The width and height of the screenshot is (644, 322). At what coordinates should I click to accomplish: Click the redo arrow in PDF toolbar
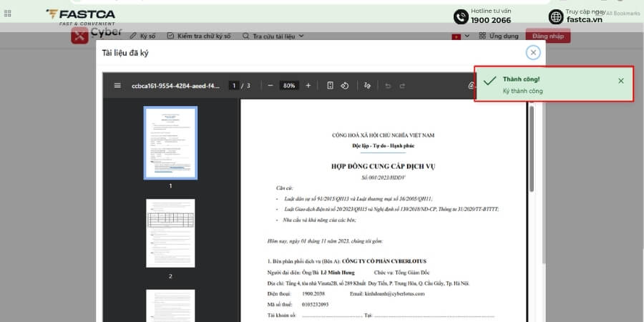[402, 86]
